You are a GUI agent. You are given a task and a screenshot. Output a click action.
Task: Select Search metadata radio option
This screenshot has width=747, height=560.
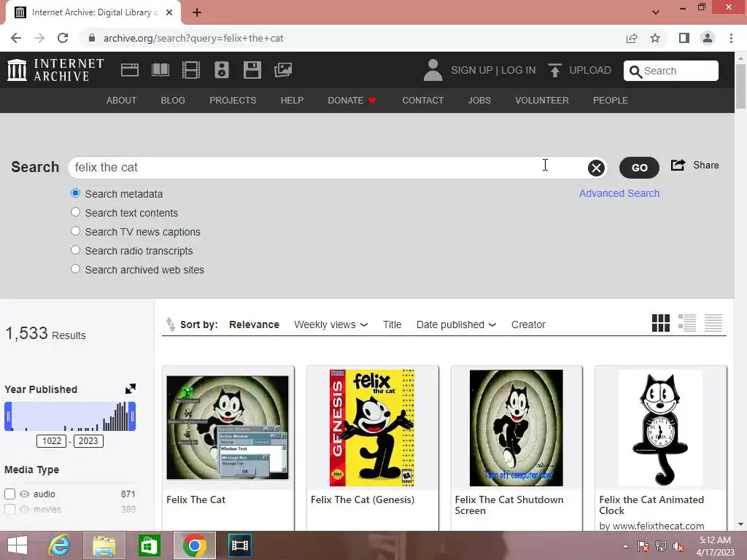coord(75,193)
